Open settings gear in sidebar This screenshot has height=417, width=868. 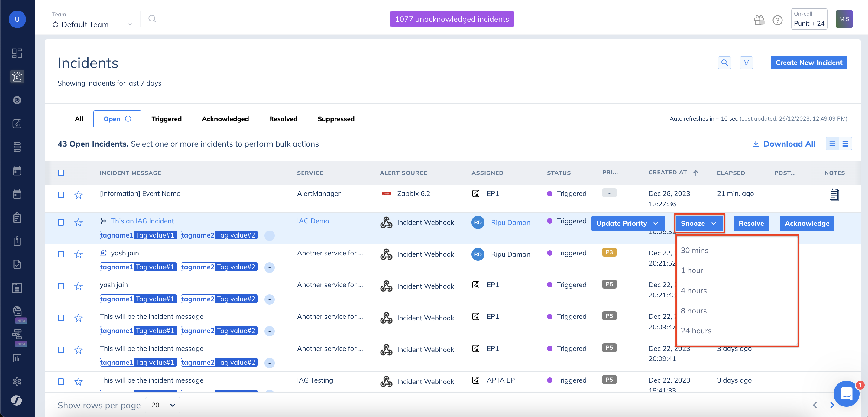(x=17, y=381)
